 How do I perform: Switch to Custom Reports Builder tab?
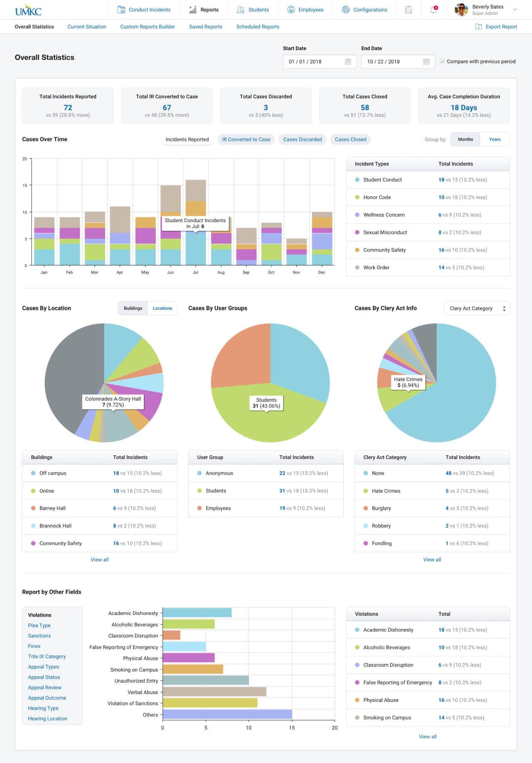tap(148, 27)
